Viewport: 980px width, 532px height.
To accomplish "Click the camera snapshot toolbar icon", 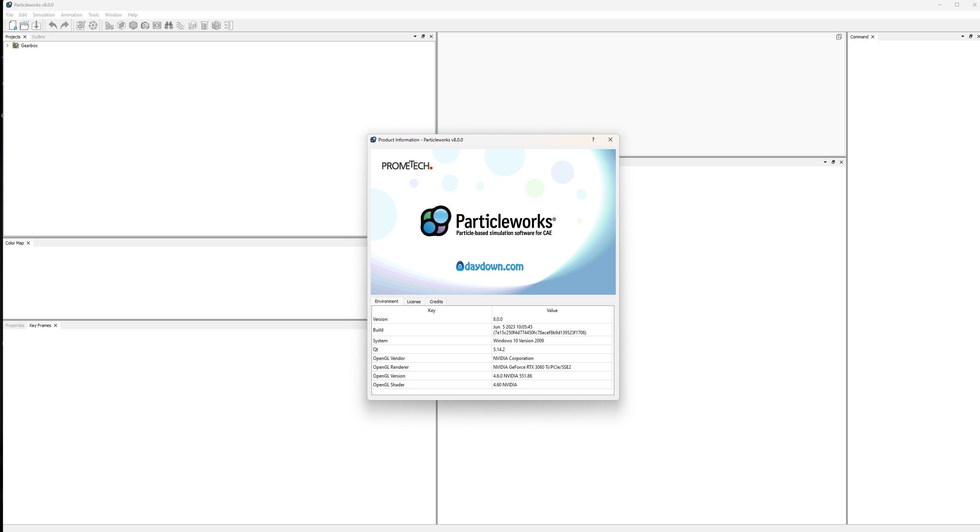I will [x=145, y=26].
